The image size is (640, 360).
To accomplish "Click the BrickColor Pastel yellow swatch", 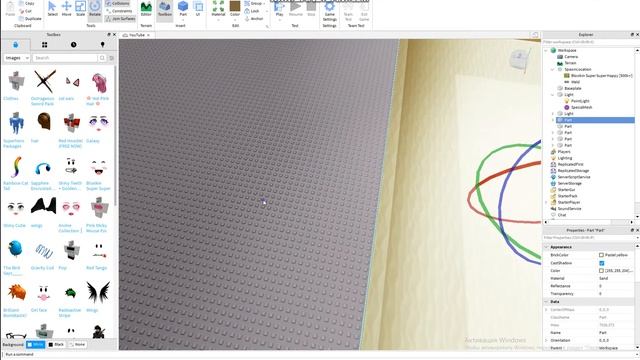I will coord(601,255).
